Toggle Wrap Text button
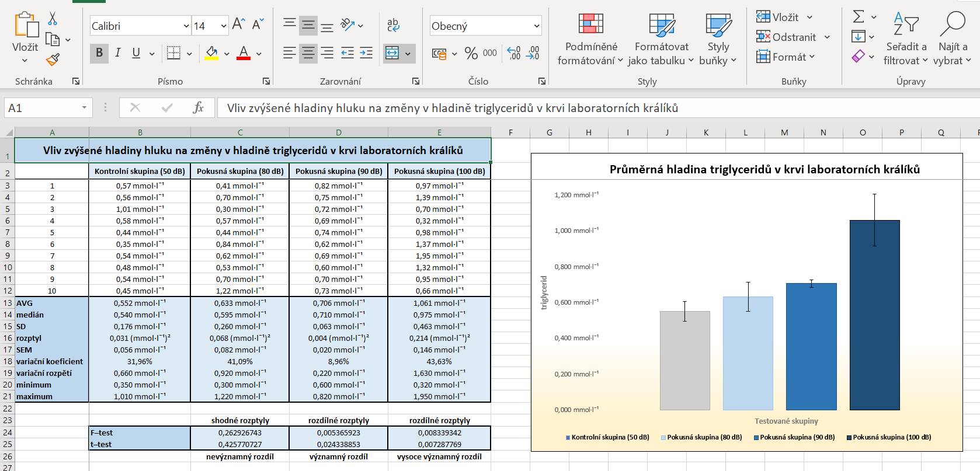The width and height of the screenshot is (980, 471). click(x=393, y=25)
